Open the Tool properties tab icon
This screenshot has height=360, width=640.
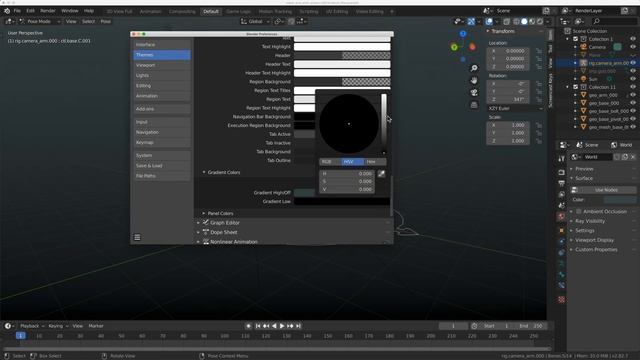tap(562, 158)
